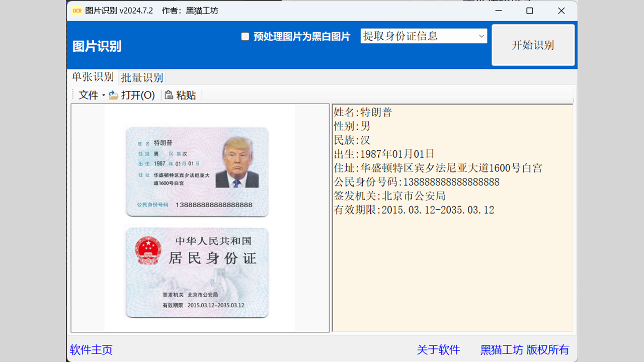The height and width of the screenshot is (362, 644).
Task: Click the national emblem on ID card back
Action: tap(147, 251)
